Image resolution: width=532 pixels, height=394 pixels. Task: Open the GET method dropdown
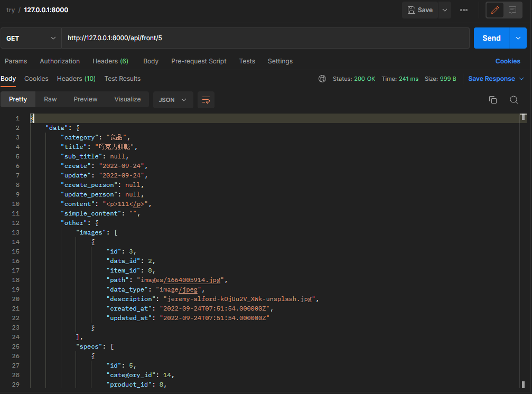(x=31, y=39)
